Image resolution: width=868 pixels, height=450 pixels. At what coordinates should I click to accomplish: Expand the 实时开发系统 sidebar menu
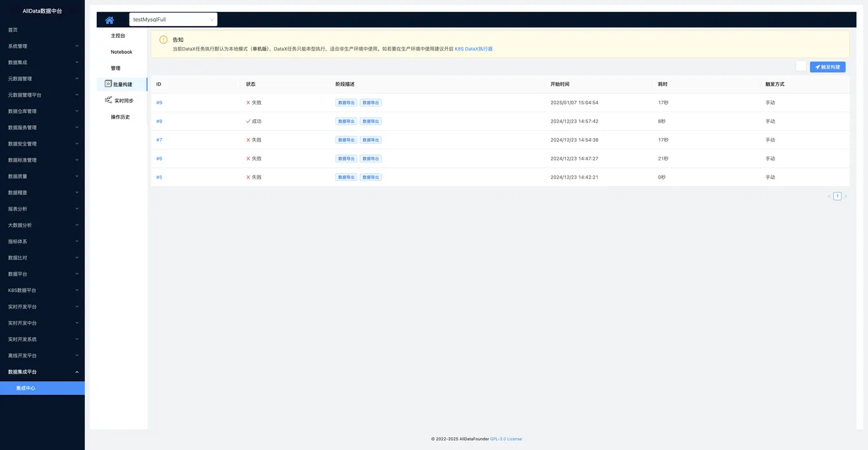coord(42,339)
